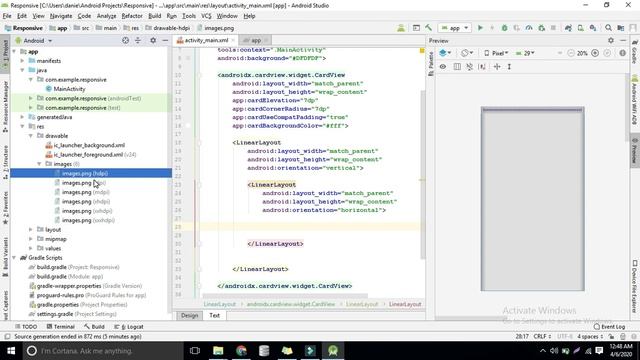Click the Debug app bug icon
This screenshot has height=360, width=640.
pyautogui.click(x=504, y=28)
